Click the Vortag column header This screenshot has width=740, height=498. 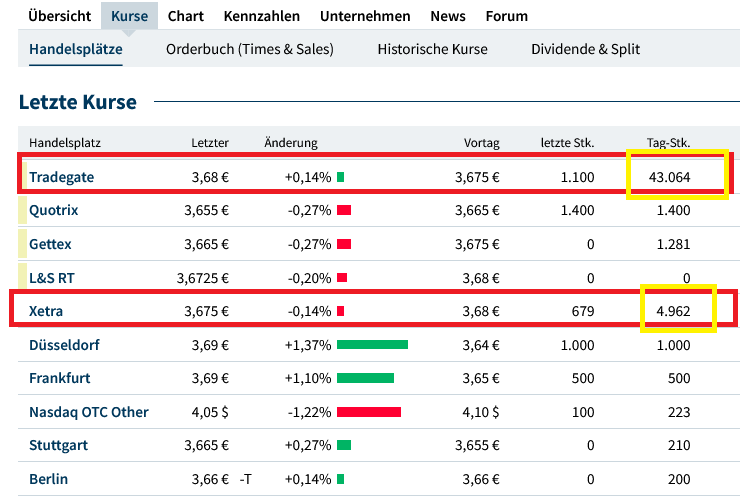[x=481, y=143]
